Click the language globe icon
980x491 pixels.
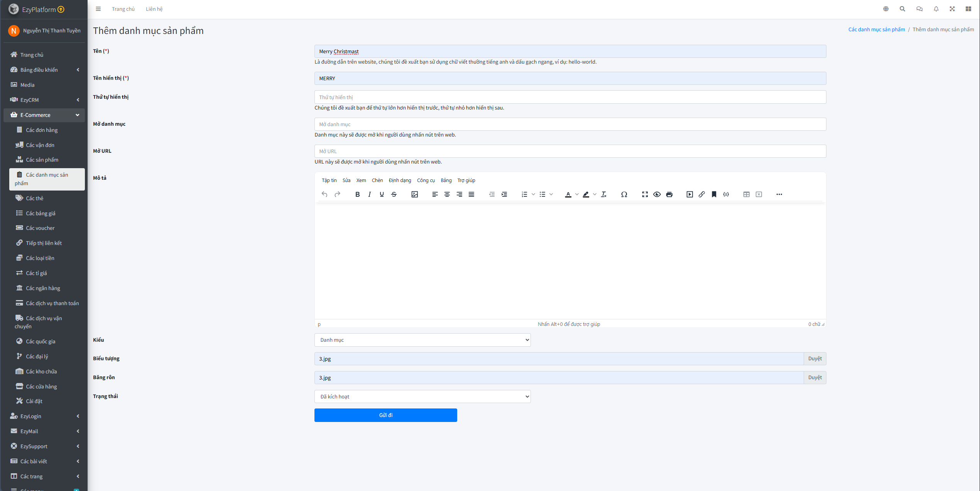coord(886,9)
